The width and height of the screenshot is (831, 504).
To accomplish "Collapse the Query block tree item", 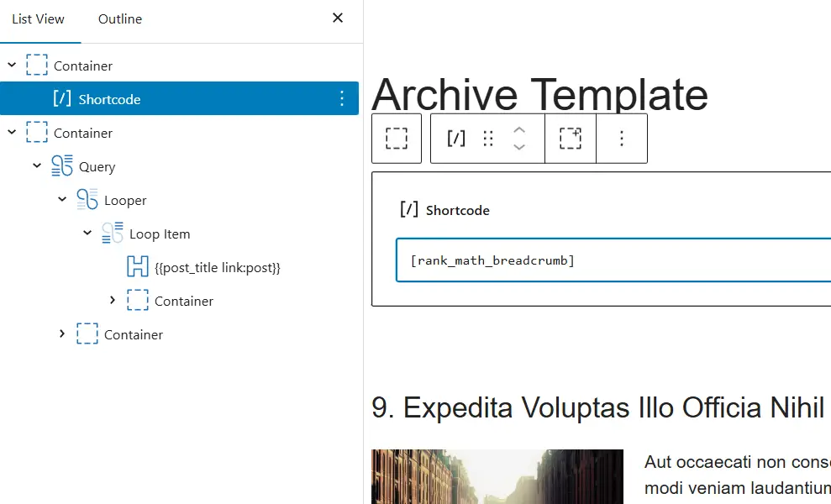I will 37,166.
